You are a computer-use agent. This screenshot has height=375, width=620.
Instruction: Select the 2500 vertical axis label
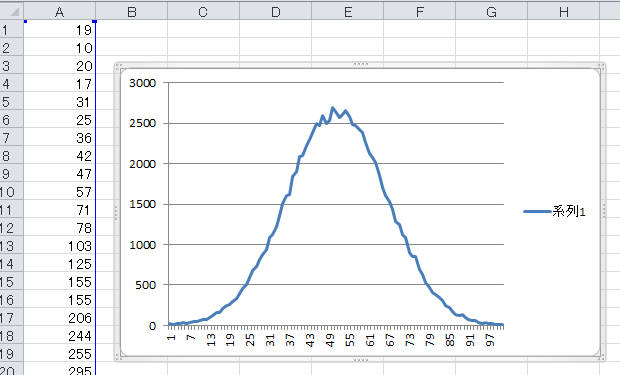coord(142,123)
